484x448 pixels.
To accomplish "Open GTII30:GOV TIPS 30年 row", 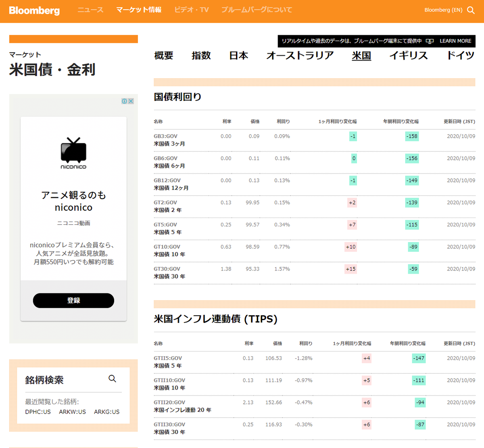I will click(x=315, y=429).
